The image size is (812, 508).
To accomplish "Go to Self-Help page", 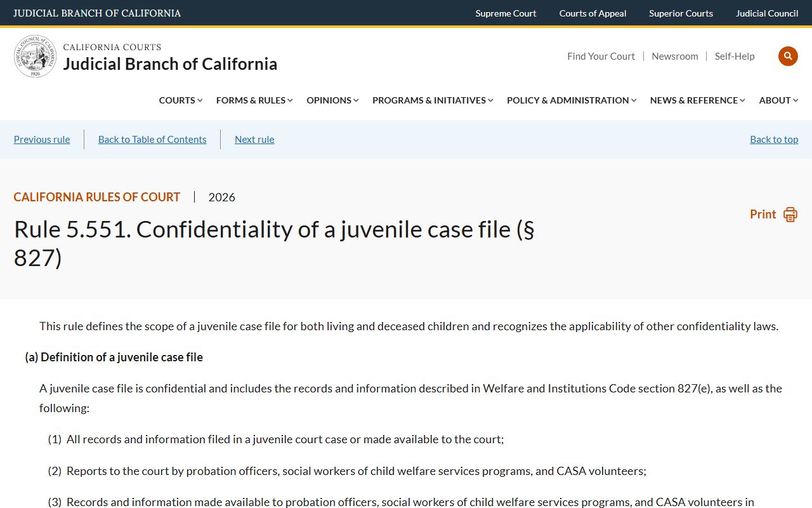I will point(735,57).
